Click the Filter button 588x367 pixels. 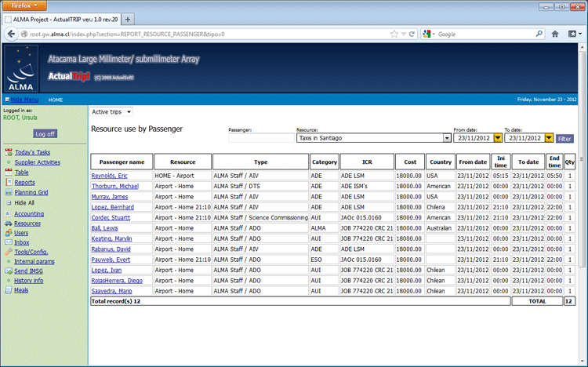(564, 138)
